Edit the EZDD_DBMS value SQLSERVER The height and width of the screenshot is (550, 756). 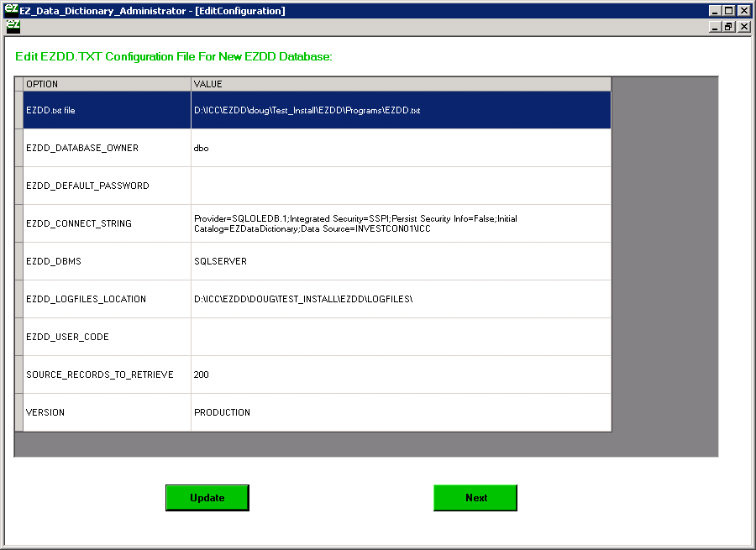pyautogui.click(x=401, y=261)
